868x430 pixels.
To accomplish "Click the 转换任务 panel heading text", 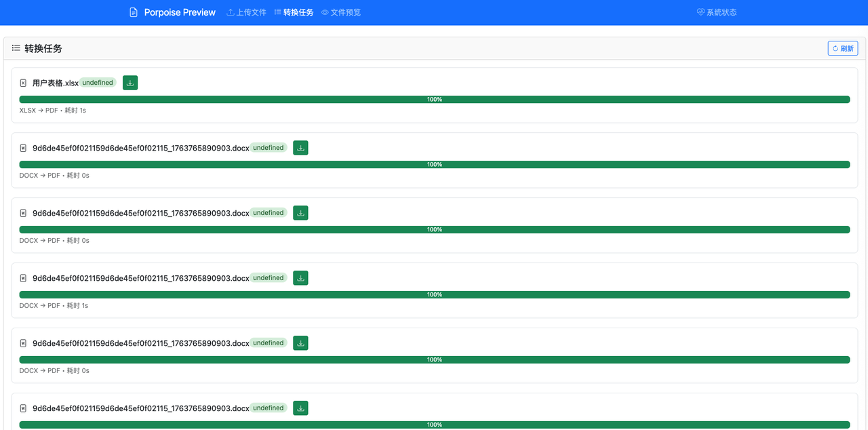I will [43, 48].
